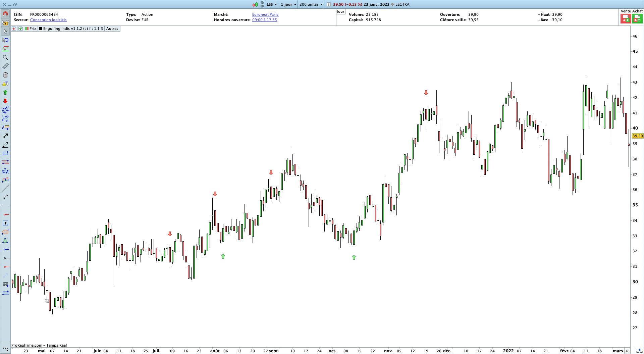Select the blue rectangle drawing tool

pyautogui.click(x=5, y=153)
